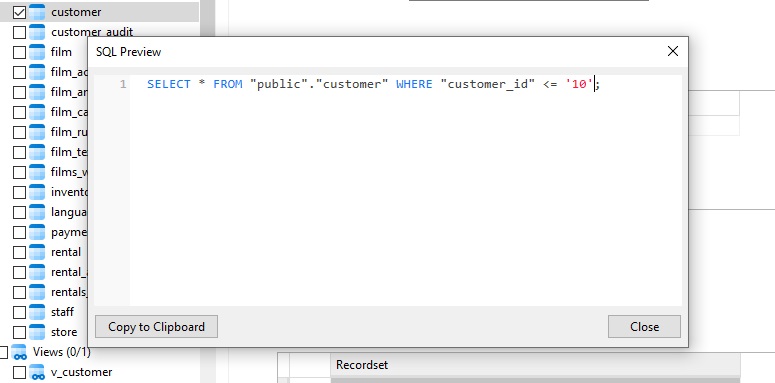Click the FROM keyword in the query
775x383 pixels.
click(228, 84)
